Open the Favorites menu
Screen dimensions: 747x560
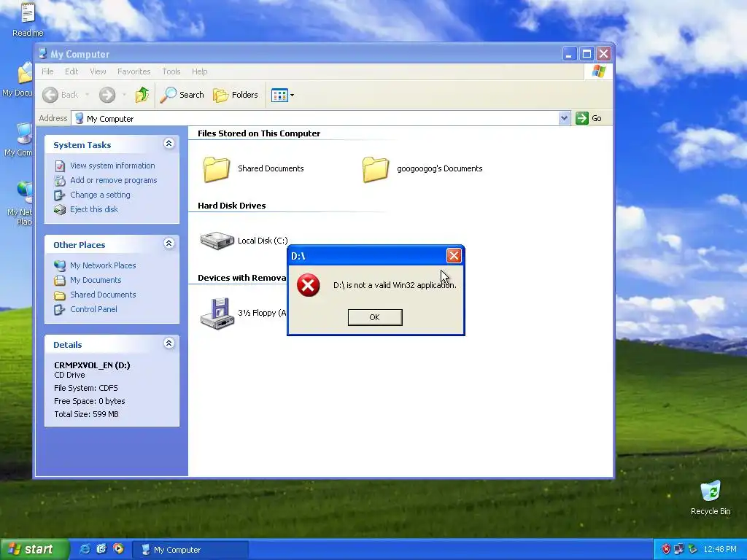point(134,71)
